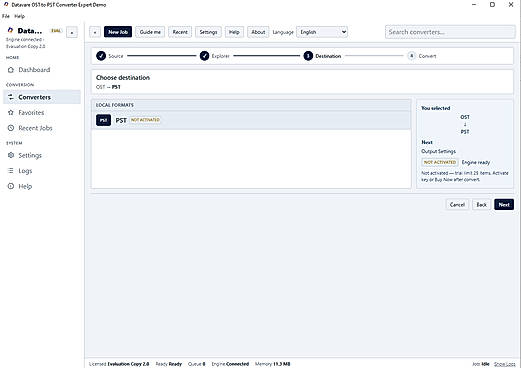The width and height of the screenshot is (521, 368).
Task: Start a New Job
Action: coord(118,32)
